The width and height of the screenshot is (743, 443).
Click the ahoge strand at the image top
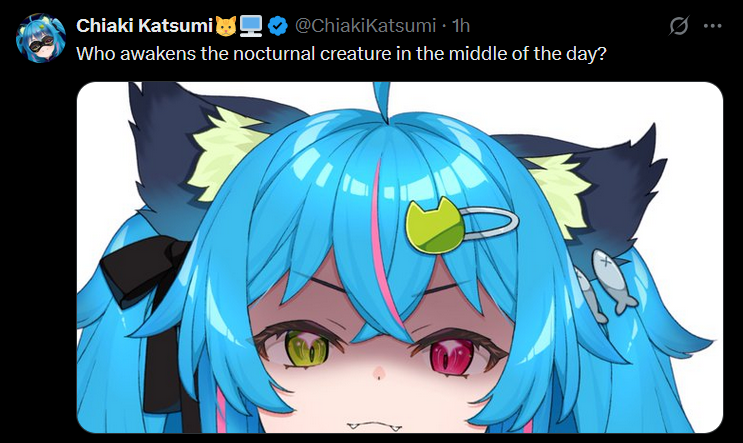(382, 100)
